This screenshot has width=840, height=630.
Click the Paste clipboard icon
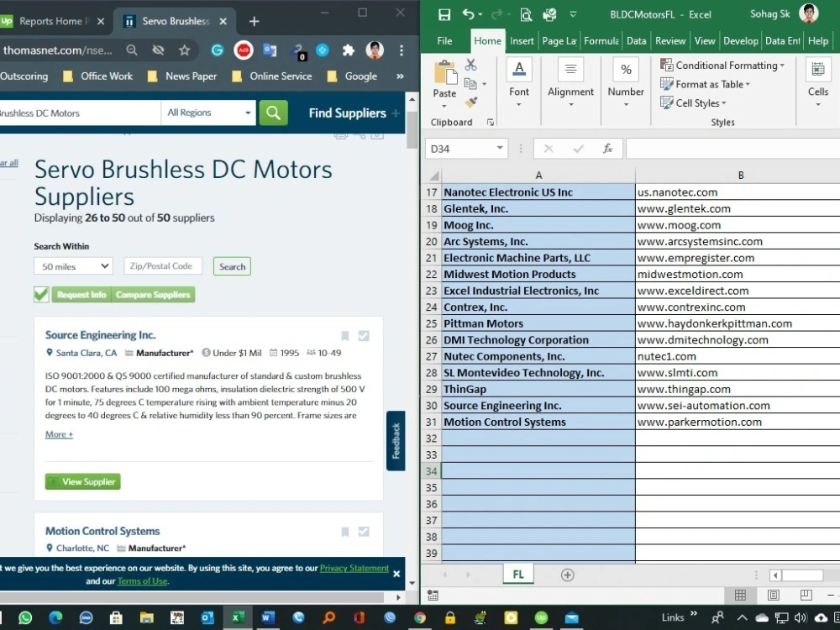tap(444, 73)
